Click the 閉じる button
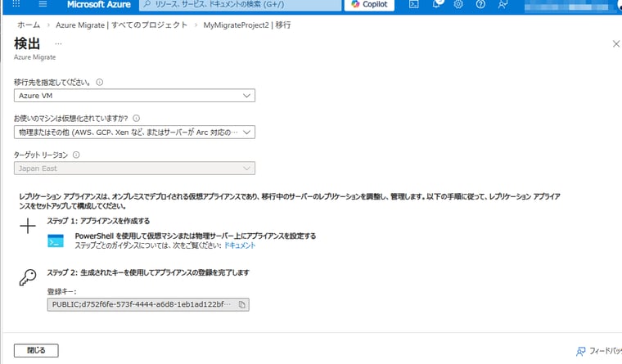 click(36, 351)
